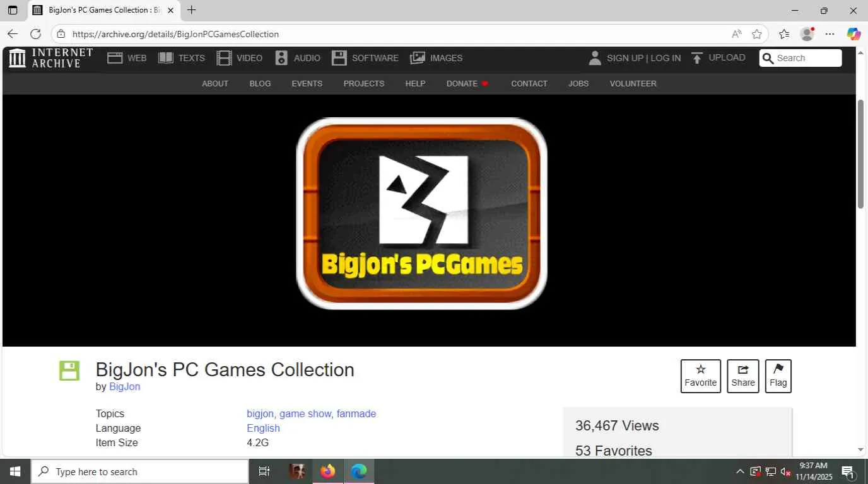Image resolution: width=868 pixels, height=484 pixels.
Task: Switch to Microsoft Edge on the taskbar
Action: click(x=359, y=471)
